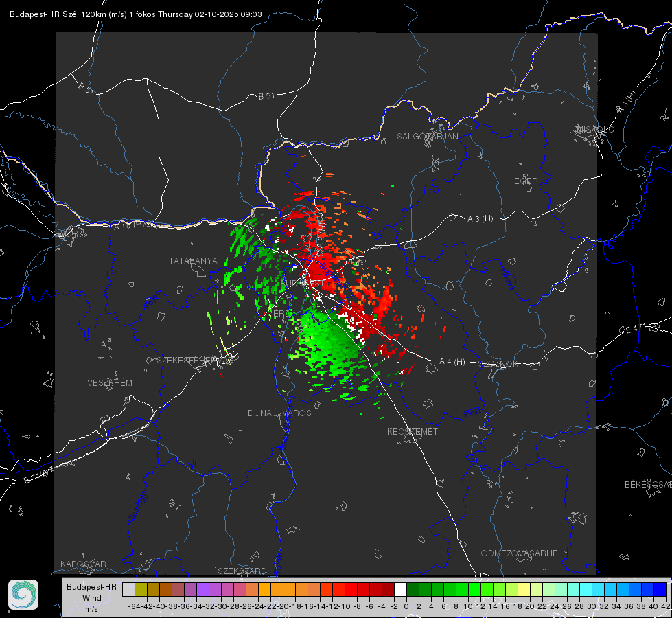The width and height of the screenshot is (672, 618).
Task: Click the SZEKSZÁRD city label
Action: [242, 571]
